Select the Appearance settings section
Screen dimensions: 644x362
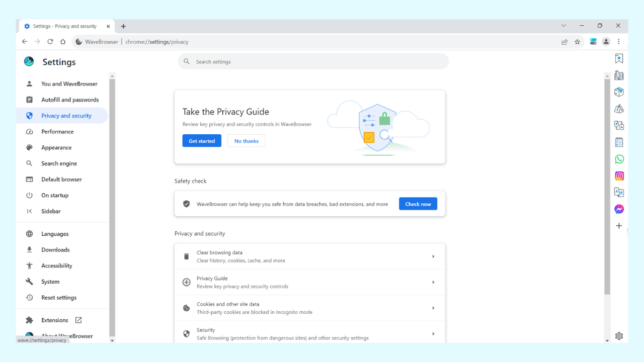56,147
